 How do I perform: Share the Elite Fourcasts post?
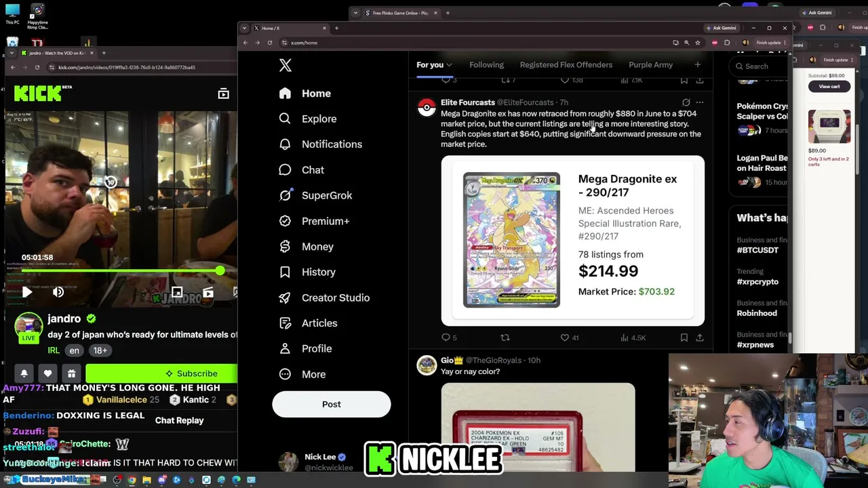(700, 338)
